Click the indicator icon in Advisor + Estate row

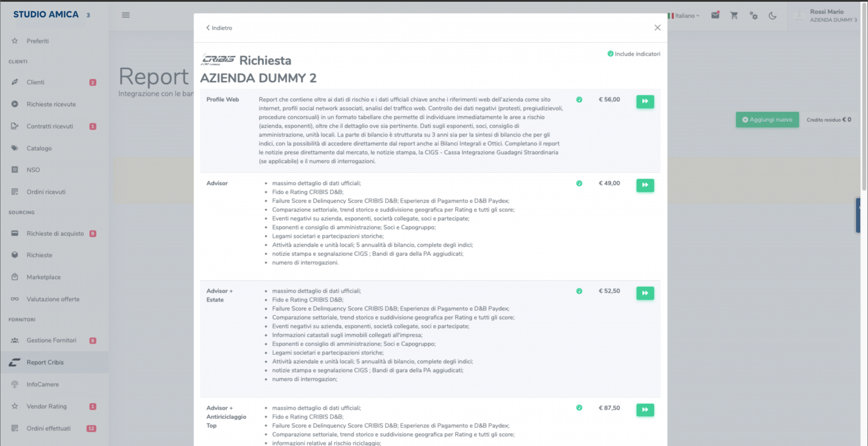coord(579,291)
